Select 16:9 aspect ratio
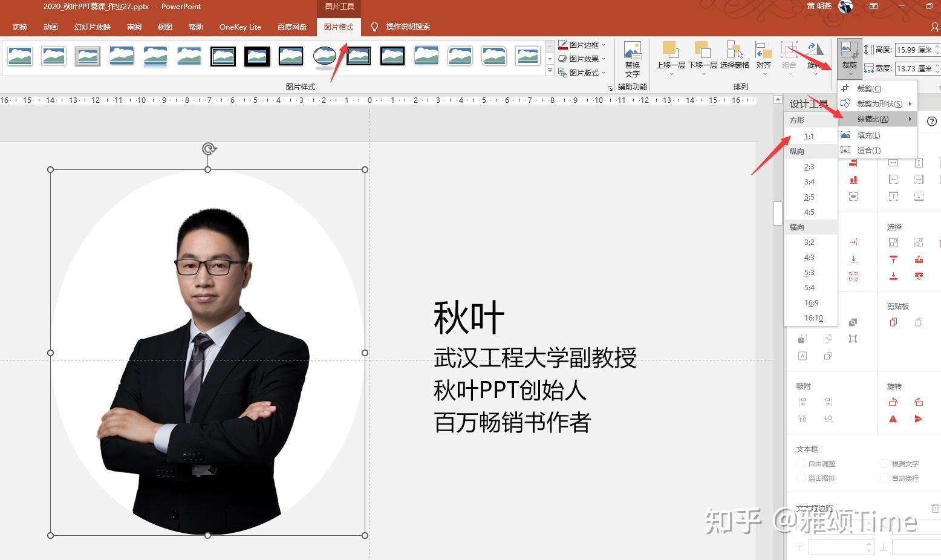This screenshot has width=941, height=560. [x=810, y=303]
